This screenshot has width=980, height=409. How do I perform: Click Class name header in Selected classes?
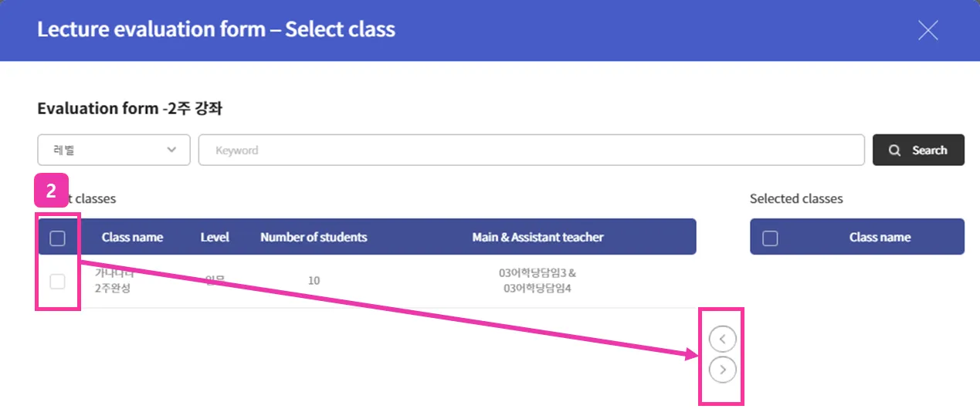click(x=880, y=237)
